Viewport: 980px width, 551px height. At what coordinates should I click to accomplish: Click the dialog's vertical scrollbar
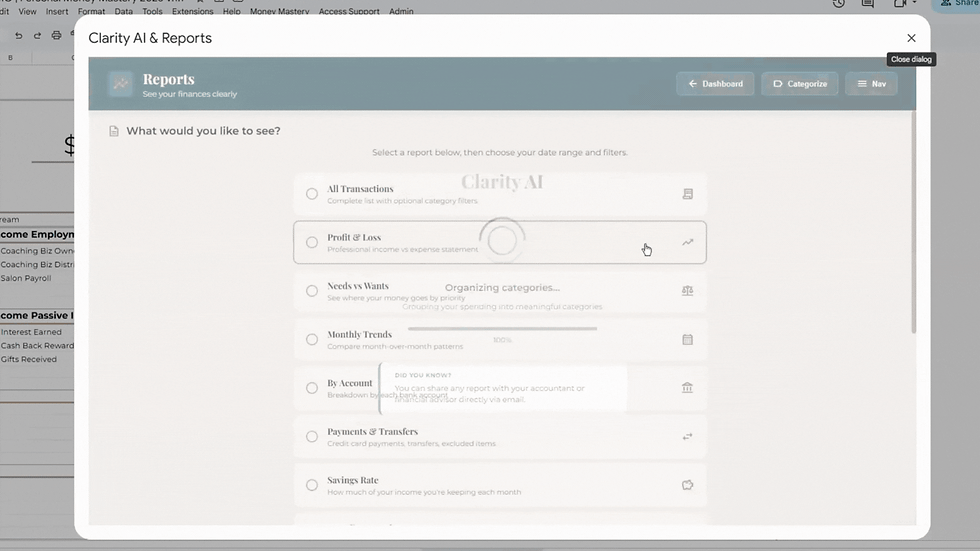pos(913,222)
